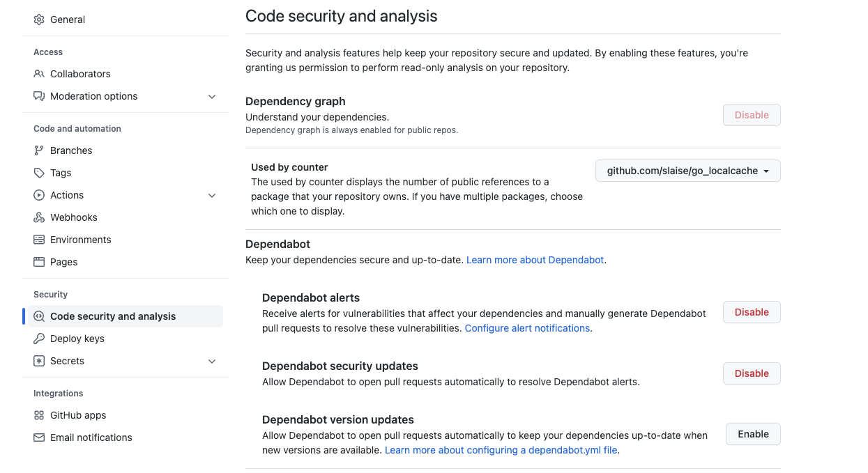The width and height of the screenshot is (868, 473).
Task: Open Collaborators via the people icon
Action: coord(39,74)
